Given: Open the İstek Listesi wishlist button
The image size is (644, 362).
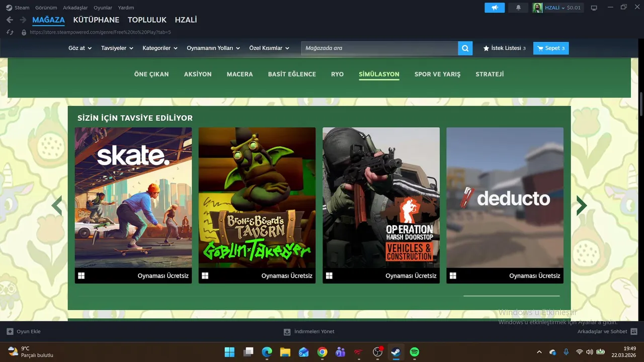Looking at the screenshot, I should [504, 48].
